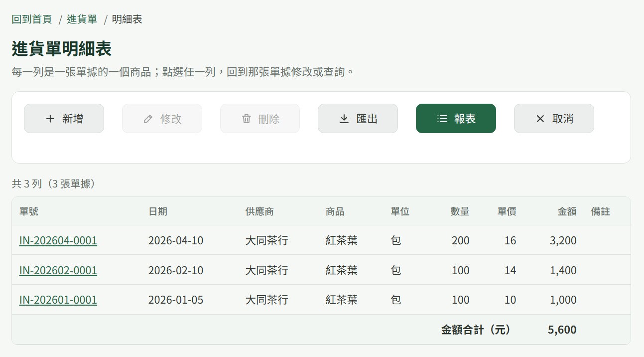This screenshot has width=644, height=357.
Task: Open document IN-202602-0001
Action: pos(58,270)
